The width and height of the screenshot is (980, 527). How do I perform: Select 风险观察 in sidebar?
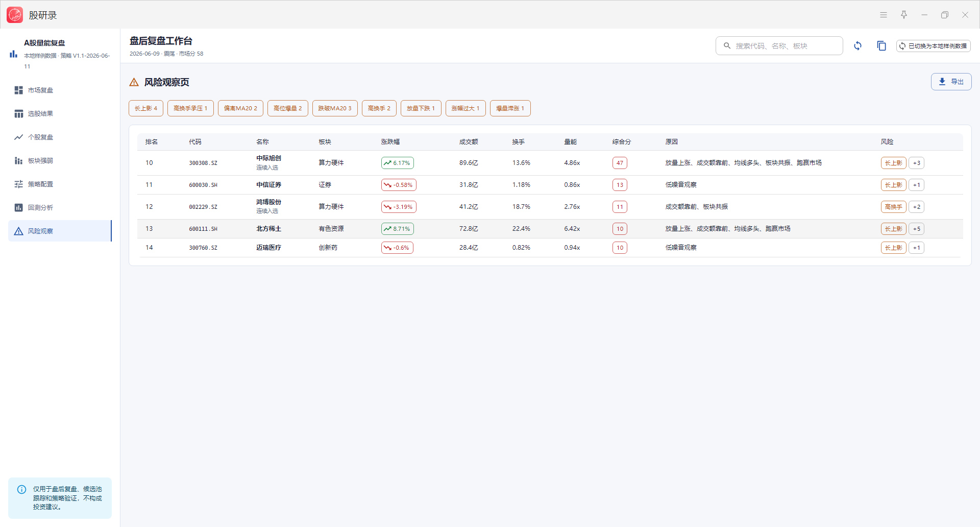60,231
